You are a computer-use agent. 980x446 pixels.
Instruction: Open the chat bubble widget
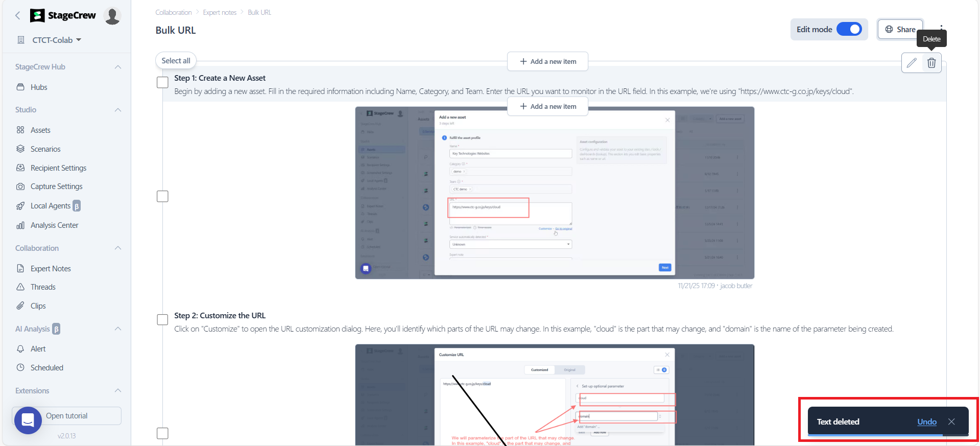(28, 420)
